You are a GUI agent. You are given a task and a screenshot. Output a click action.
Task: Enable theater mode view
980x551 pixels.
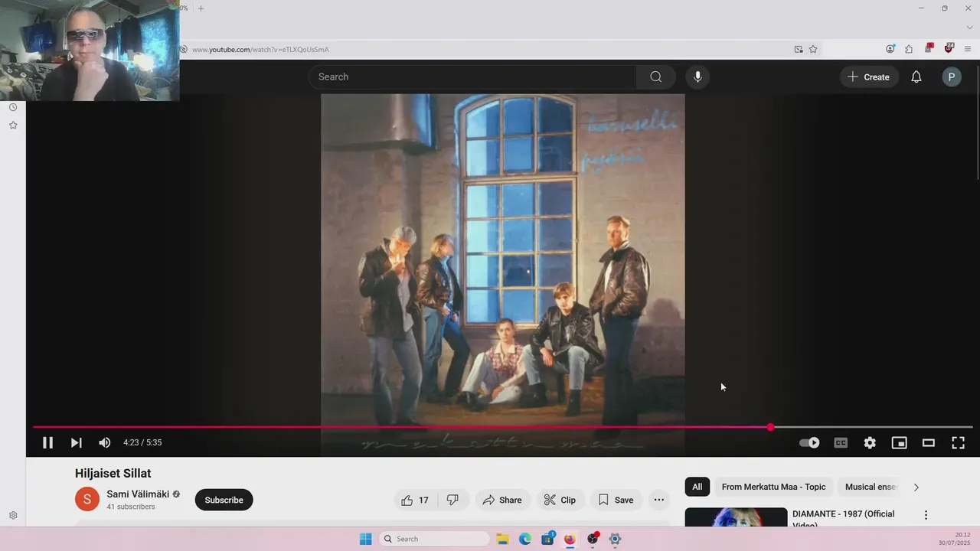[928, 442]
